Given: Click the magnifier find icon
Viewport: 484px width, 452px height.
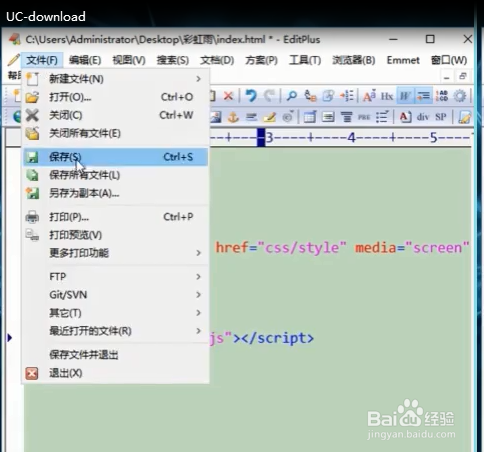Looking at the screenshot, I should point(292,96).
